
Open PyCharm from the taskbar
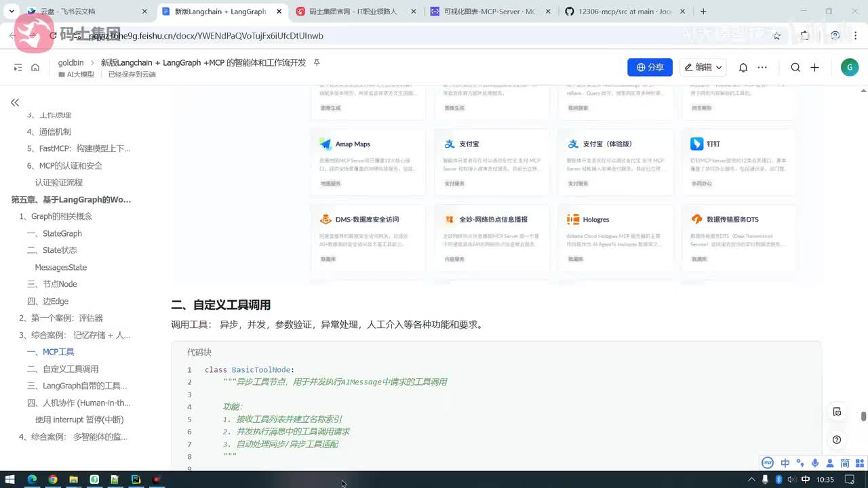[x=136, y=479]
